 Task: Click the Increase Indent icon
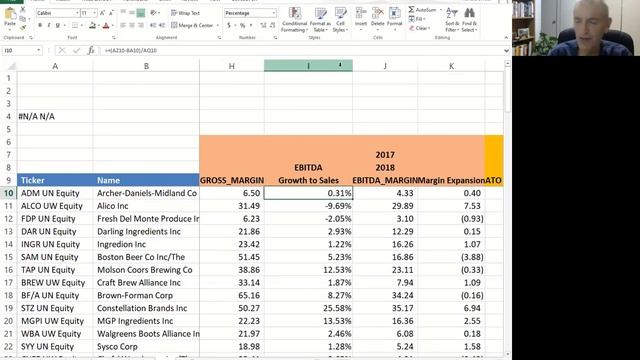tap(162, 25)
